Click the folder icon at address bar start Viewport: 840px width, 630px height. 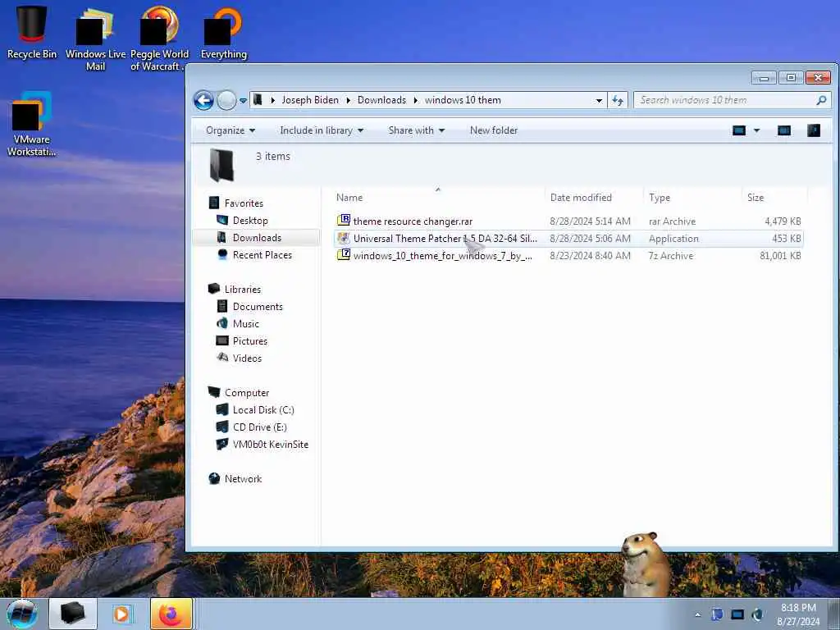pyautogui.click(x=258, y=99)
